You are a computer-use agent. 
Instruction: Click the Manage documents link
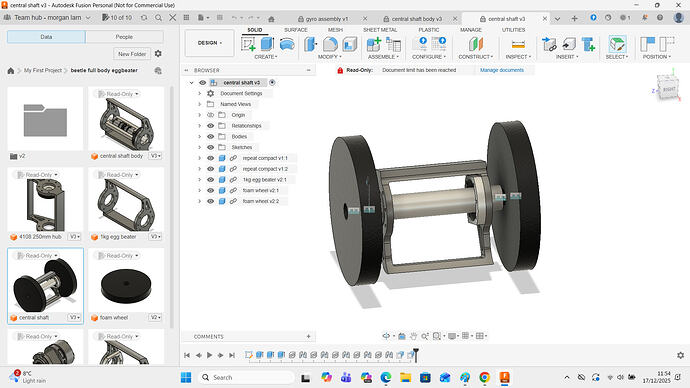click(x=502, y=70)
